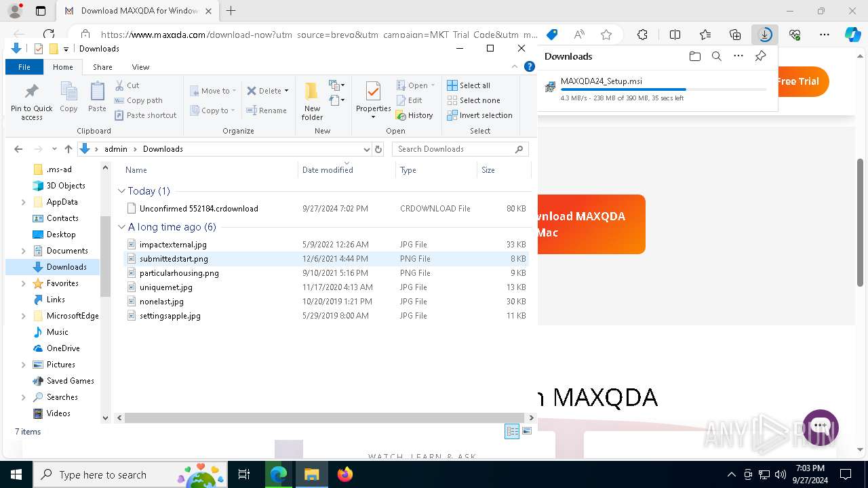Click the Rename ribbon button

click(x=266, y=110)
